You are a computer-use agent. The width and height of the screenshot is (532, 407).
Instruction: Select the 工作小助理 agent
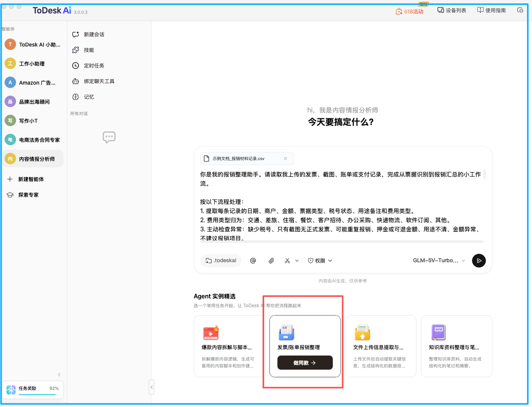pos(33,64)
